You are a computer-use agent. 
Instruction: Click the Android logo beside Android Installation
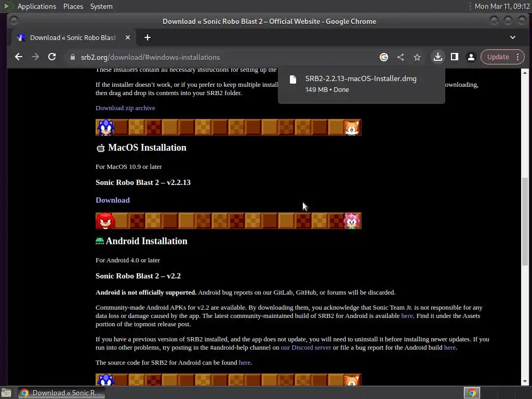(x=100, y=241)
